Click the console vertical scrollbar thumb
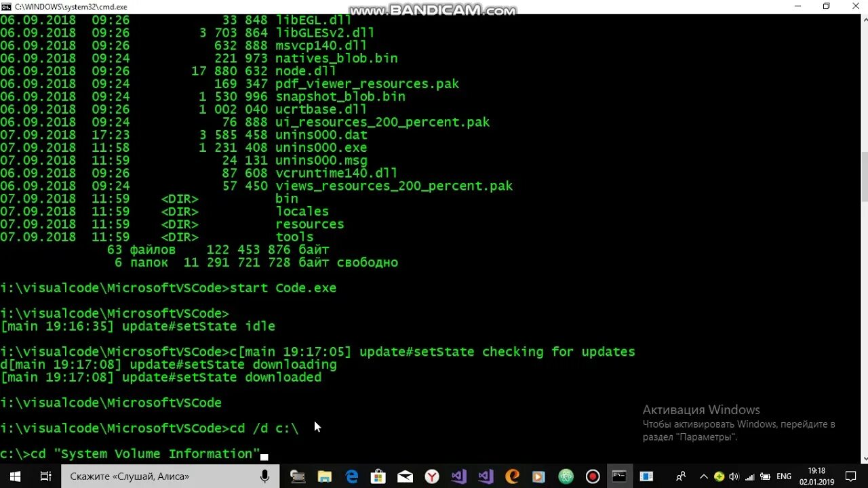 click(x=864, y=176)
